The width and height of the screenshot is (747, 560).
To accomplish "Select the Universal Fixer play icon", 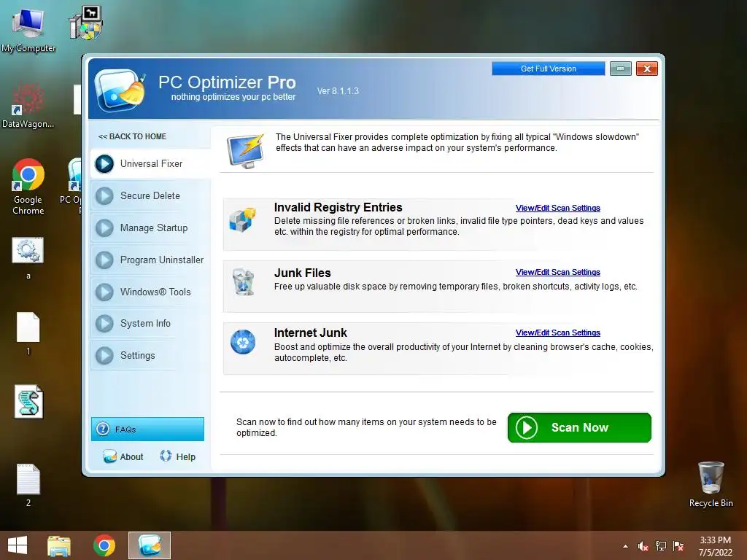I will [104, 164].
